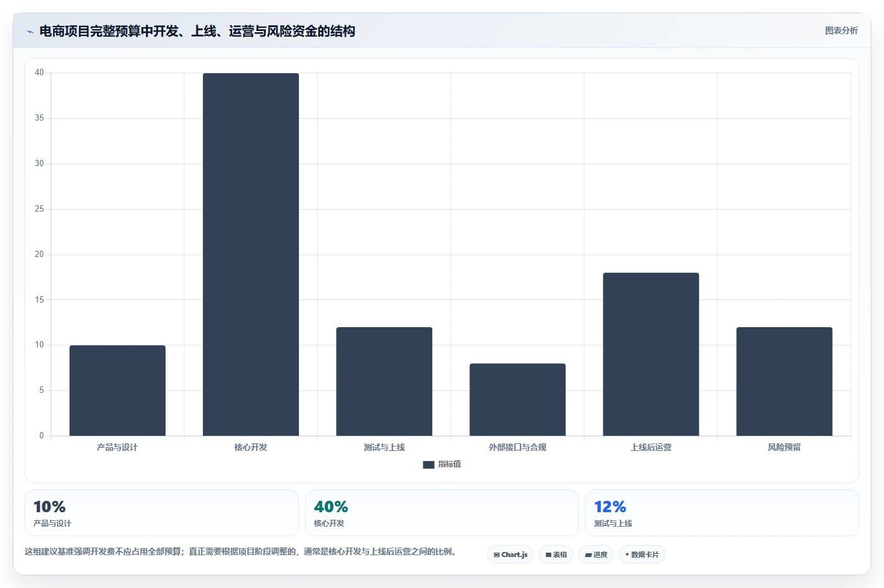Click the 产品与设计 bar
884x588 pixels.
click(118, 390)
